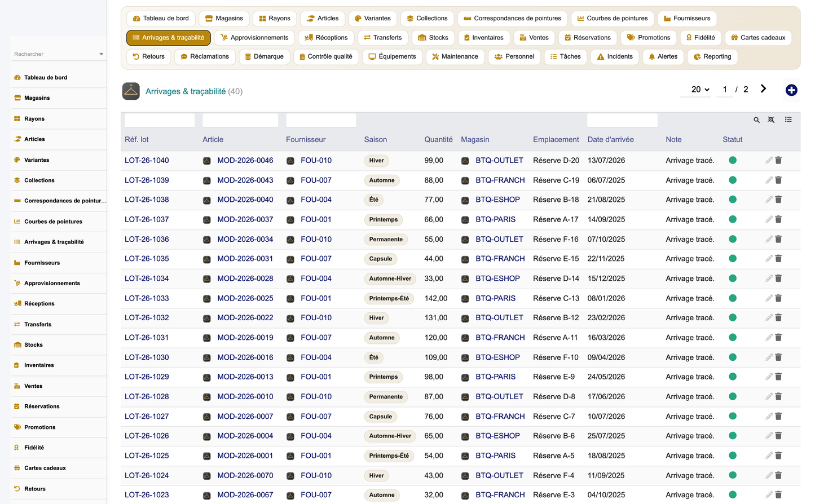
Task: Click Fidélité icon in the sidebar
Action: pos(17,448)
